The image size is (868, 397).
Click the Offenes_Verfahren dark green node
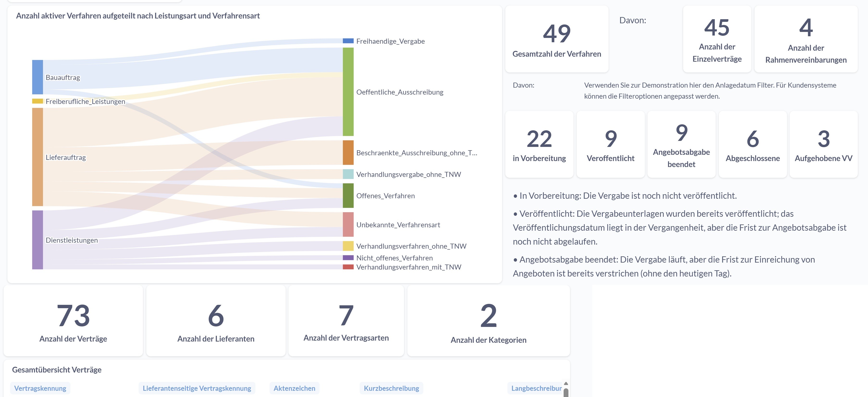(x=348, y=196)
